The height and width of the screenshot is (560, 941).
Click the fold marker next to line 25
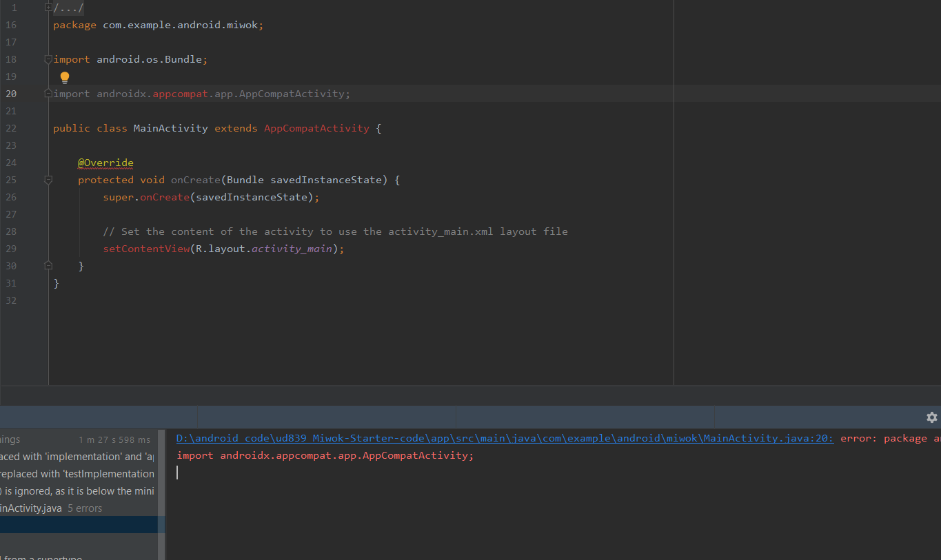click(48, 179)
